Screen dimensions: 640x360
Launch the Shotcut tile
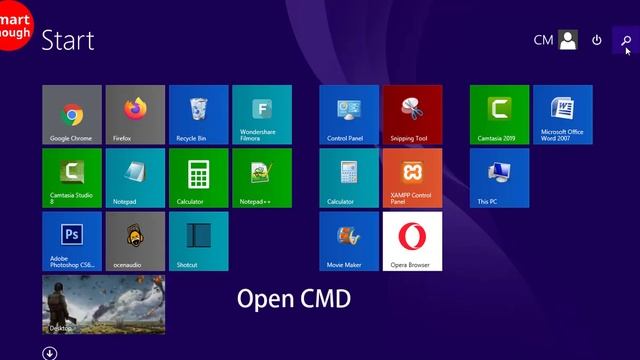point(199,241)
